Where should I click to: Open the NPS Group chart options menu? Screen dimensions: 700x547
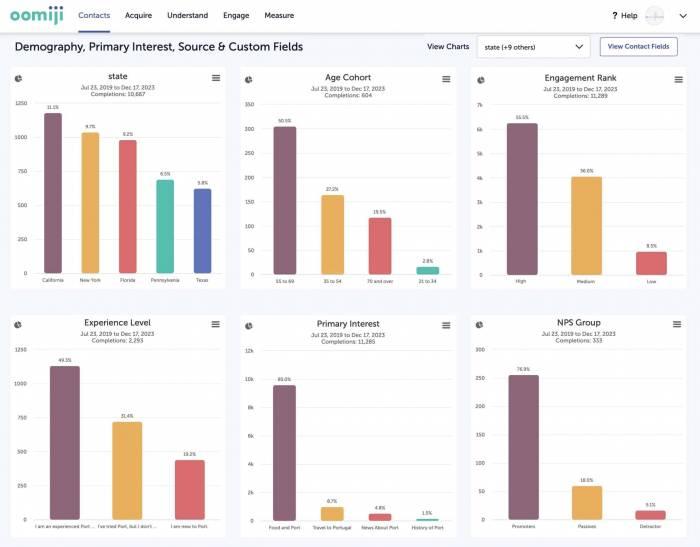coord(677,324)
